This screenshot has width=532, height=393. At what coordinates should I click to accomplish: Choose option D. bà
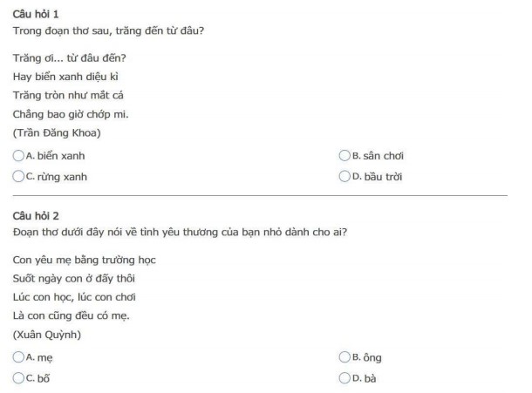click(344, 377)
